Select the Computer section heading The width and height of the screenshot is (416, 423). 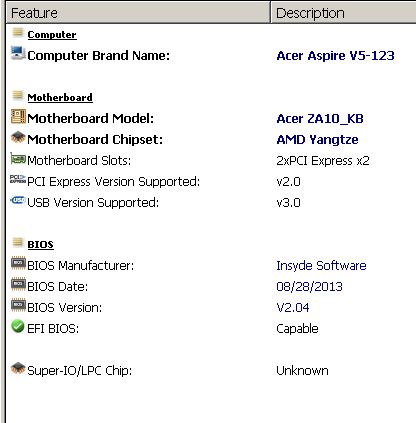pyautogui.click(x=52, y=35)
